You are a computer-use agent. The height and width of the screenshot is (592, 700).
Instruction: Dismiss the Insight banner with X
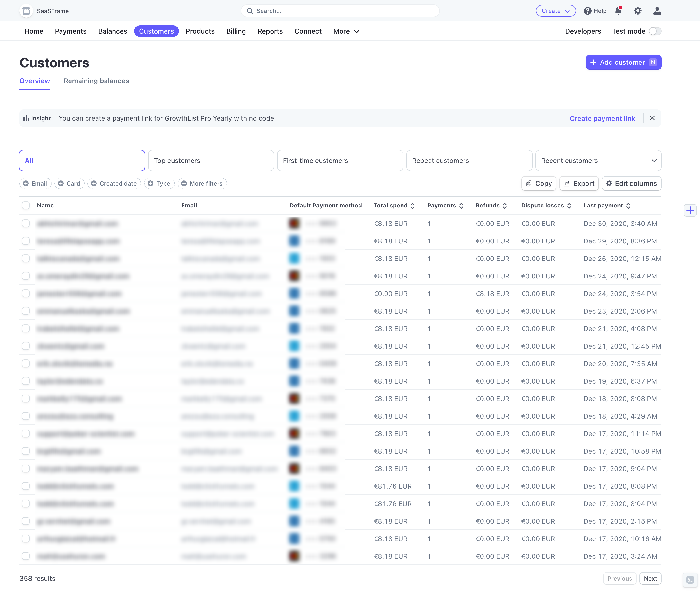click(x=652, y=118)
